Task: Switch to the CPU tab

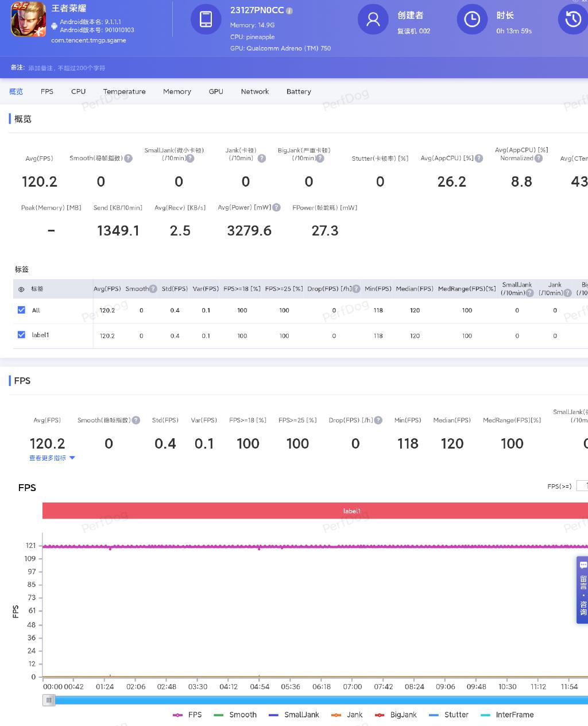Action: pos(79,91)
